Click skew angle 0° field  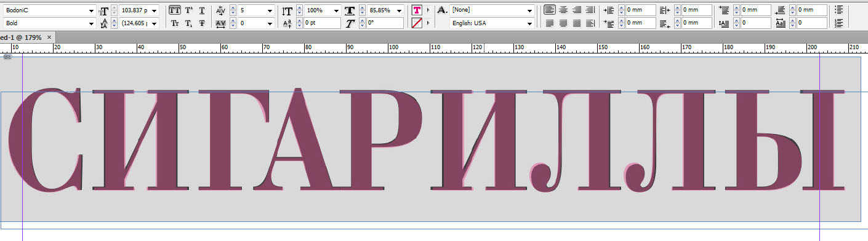click(385, 23)
